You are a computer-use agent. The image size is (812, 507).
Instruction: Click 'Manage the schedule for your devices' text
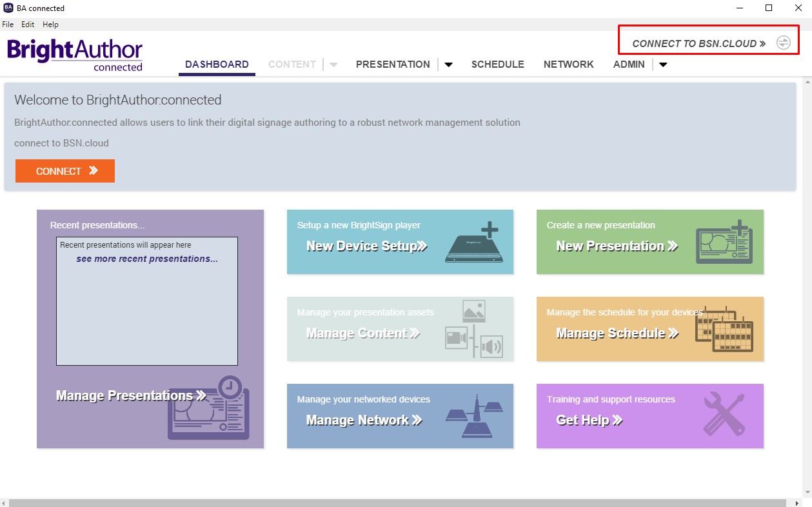[x=624, y=312]
